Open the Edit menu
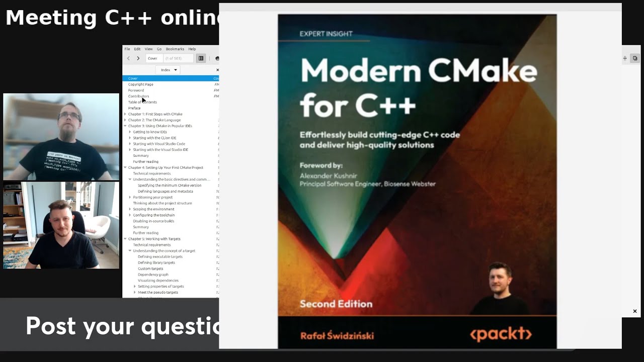644x362 pixels. [137, 49]
